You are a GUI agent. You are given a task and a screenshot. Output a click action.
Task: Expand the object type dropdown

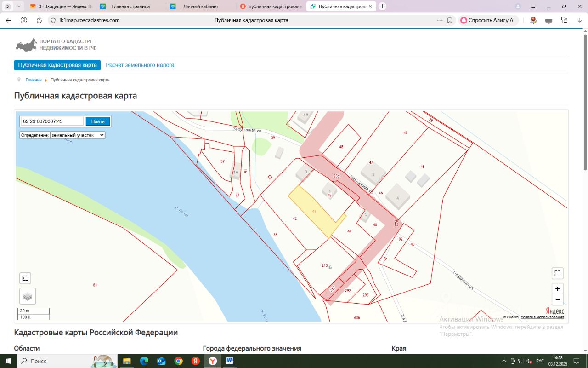click(x=78, y=135)
